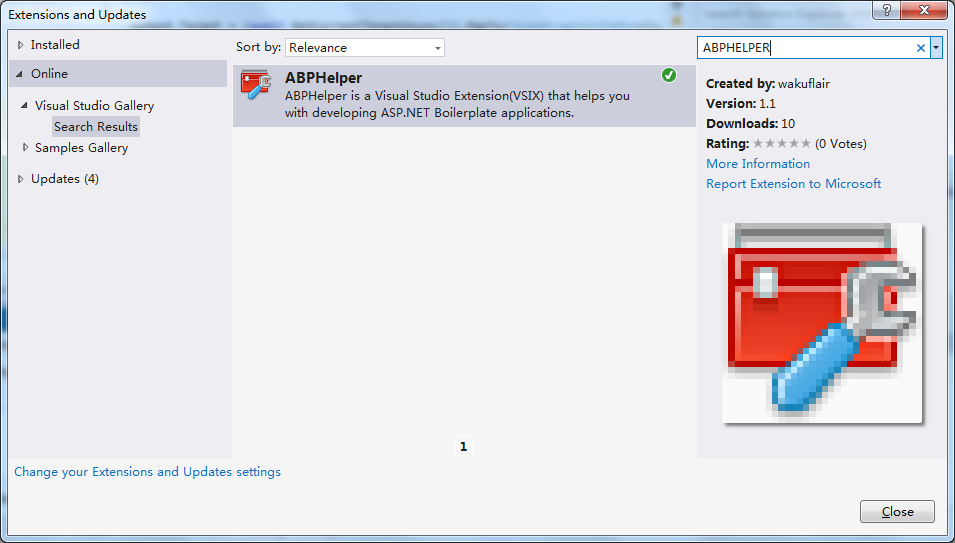Expand the Installed category arrow
The image size is (955, 543).
[x=21, y=44]
